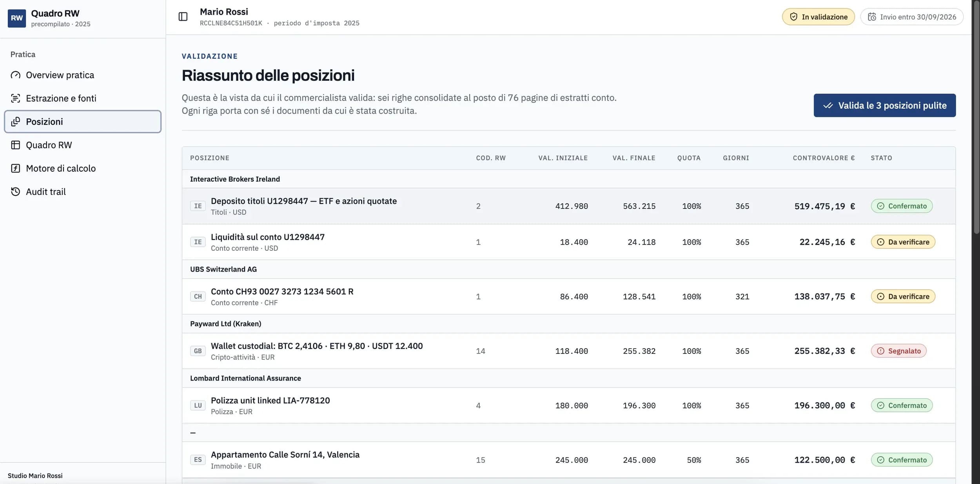Screen dimensions: 980x484
Task: Select Polizza unit linked LIA-778120 position
Action: 270,401
